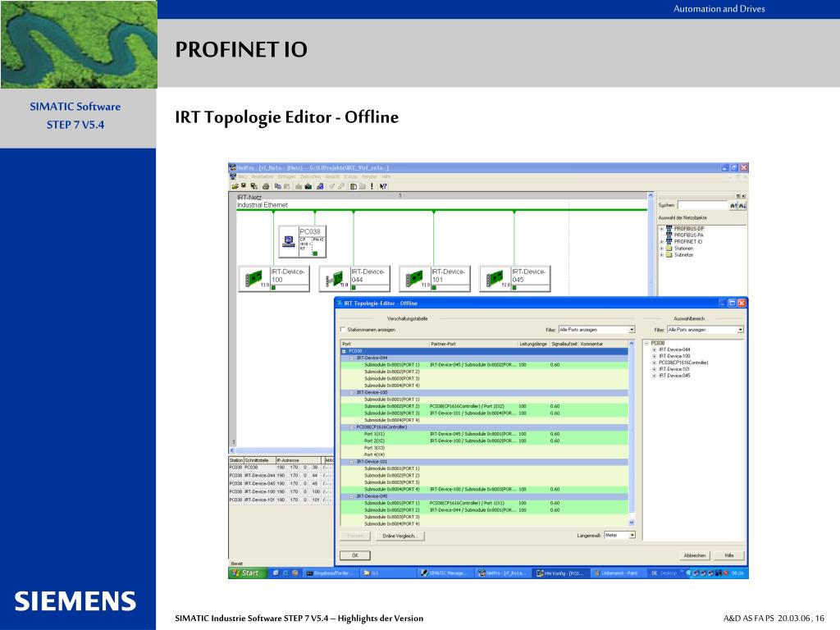The width and height of the screenshot is (840, 630).
Task: Switch to Unbenannt - Paint taskbar button
Action: tap(618, 573)
